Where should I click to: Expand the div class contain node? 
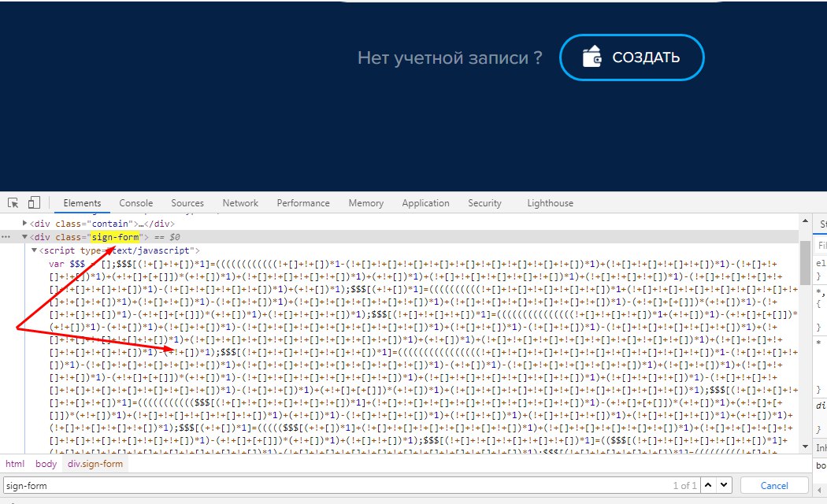click(x=24, y=224)
